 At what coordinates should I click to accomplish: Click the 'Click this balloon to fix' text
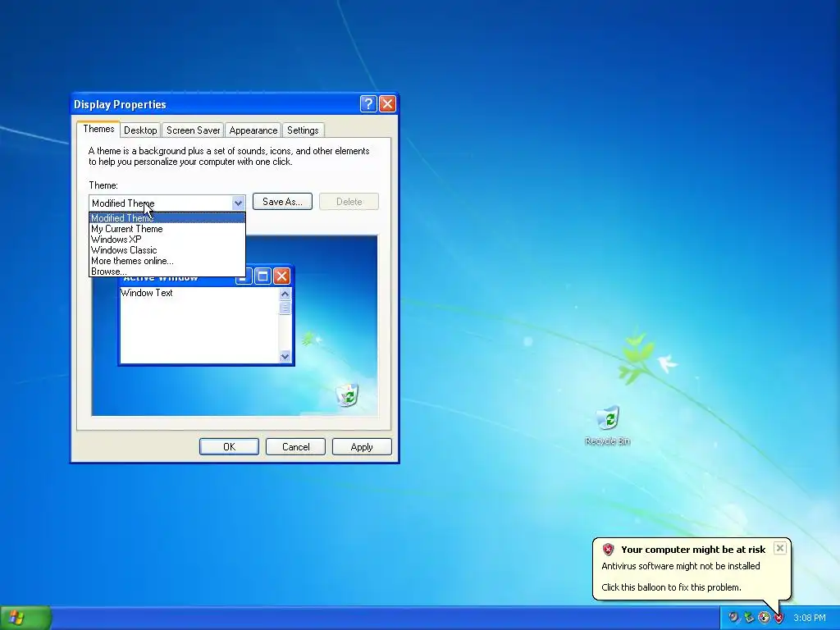[x=671, y=587]
